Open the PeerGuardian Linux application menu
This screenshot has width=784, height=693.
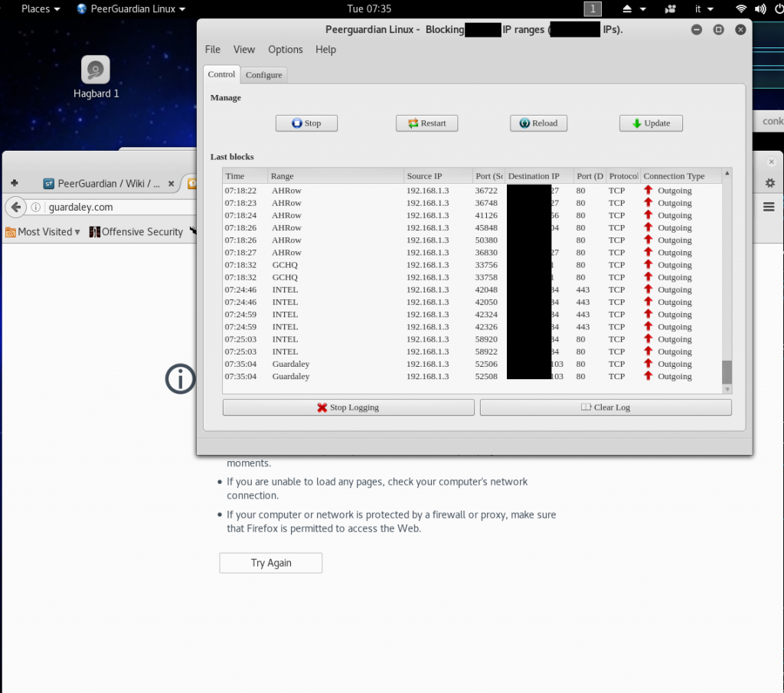click(131, 9)
